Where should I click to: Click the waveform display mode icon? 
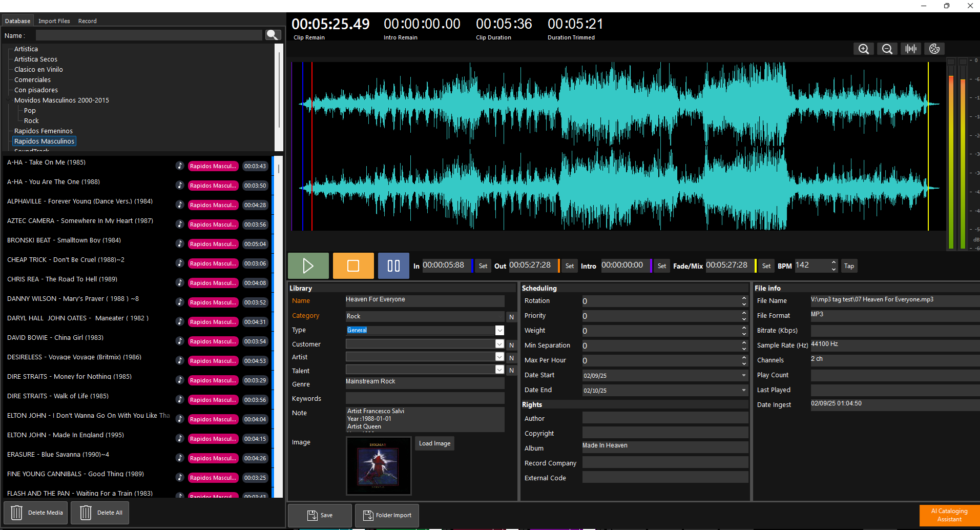[911, 49]
